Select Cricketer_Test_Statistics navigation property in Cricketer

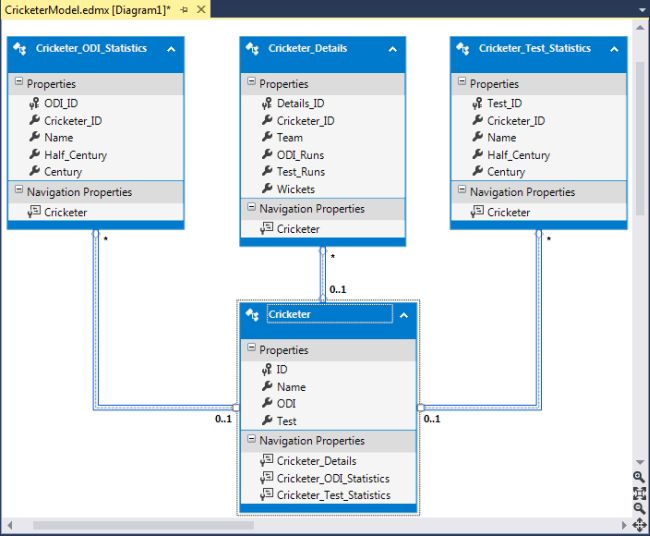(333, 495)
